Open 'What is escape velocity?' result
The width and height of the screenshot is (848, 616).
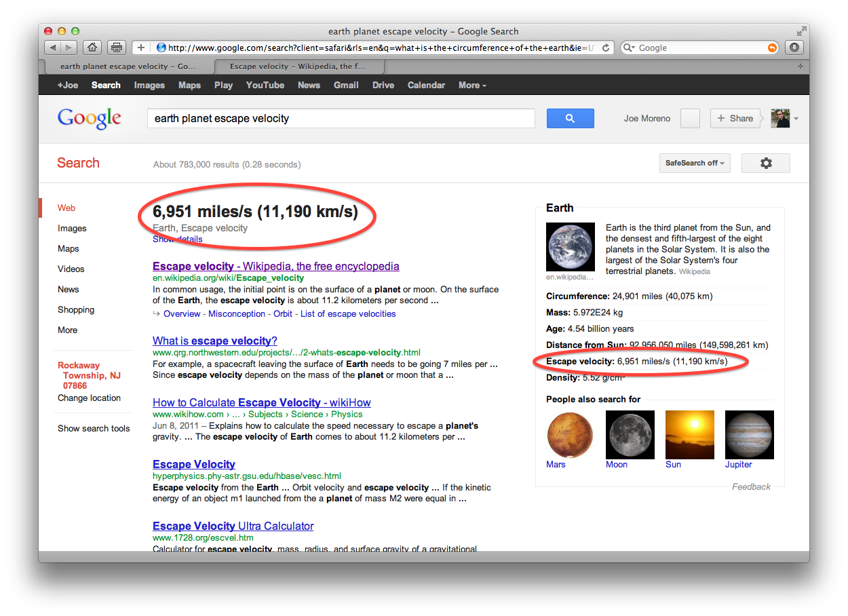tap(215, 341)
